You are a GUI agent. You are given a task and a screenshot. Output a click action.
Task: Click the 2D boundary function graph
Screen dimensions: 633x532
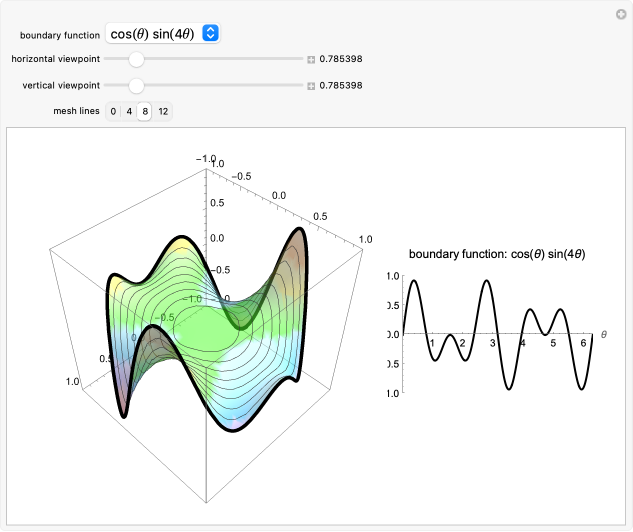point(495,335)
